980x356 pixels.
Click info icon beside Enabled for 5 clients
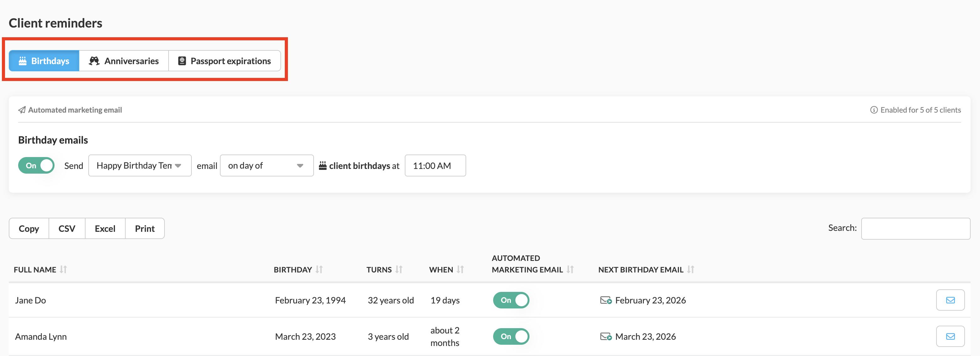point(874,110)
